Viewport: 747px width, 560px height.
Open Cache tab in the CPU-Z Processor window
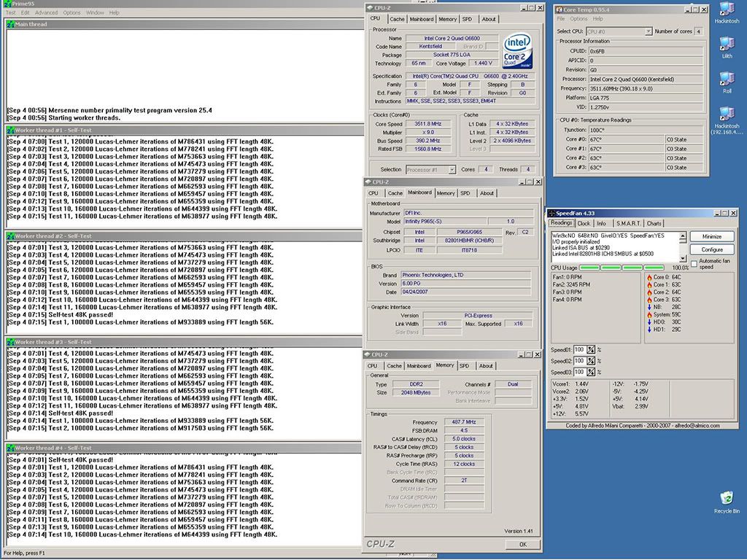(397, 20)
